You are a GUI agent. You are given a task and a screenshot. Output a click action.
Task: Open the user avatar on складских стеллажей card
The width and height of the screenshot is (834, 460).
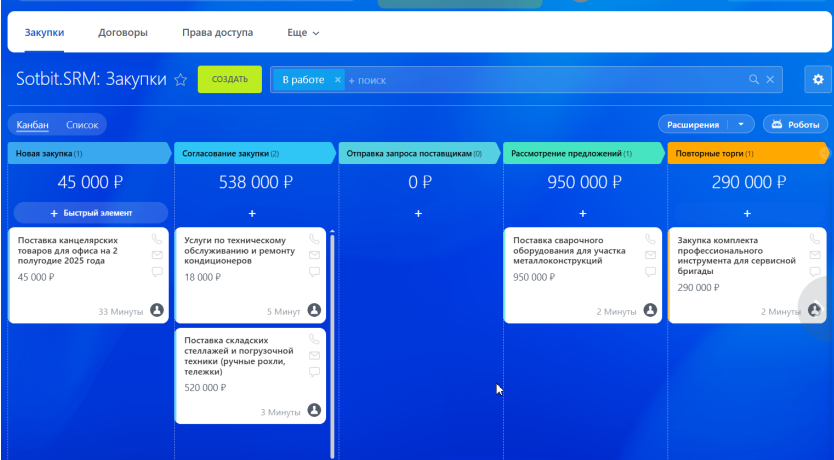tap(314, 410)
